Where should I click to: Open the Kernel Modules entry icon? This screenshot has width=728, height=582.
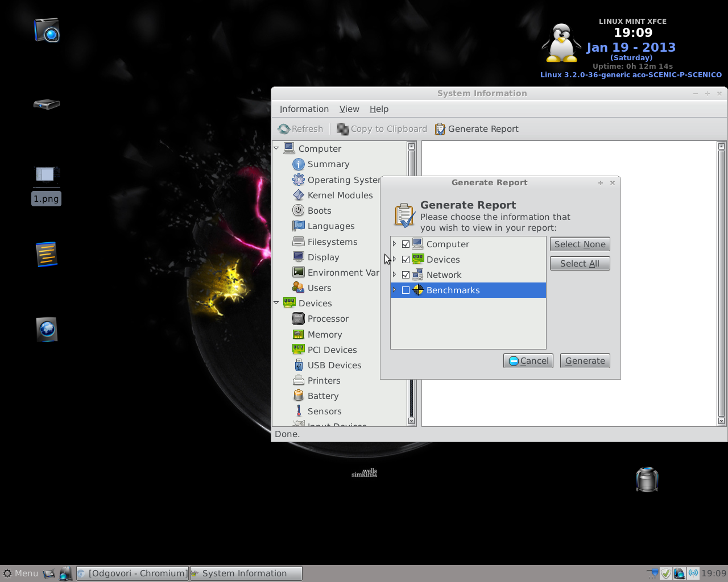[x=299, y=195]
